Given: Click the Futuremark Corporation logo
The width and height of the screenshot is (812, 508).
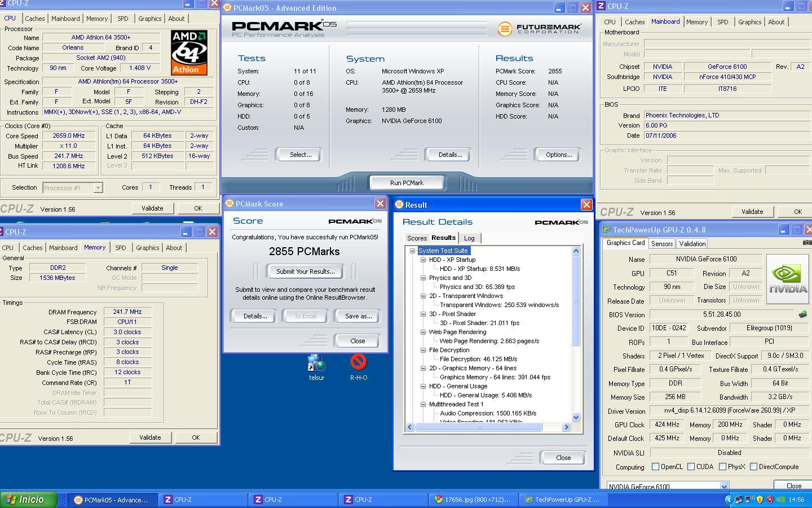Looking at the screenshot, I should (539, 28).
